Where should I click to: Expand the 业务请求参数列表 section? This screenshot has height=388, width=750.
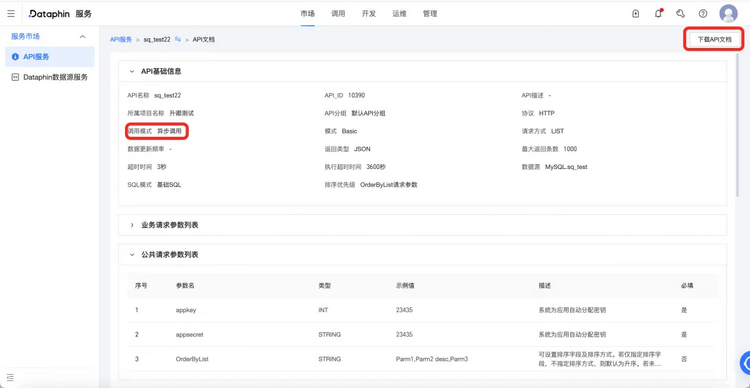point(132,225)
